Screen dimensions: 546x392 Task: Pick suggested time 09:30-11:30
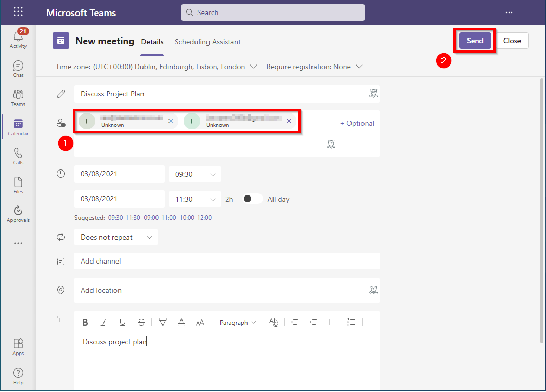point(124,218)
